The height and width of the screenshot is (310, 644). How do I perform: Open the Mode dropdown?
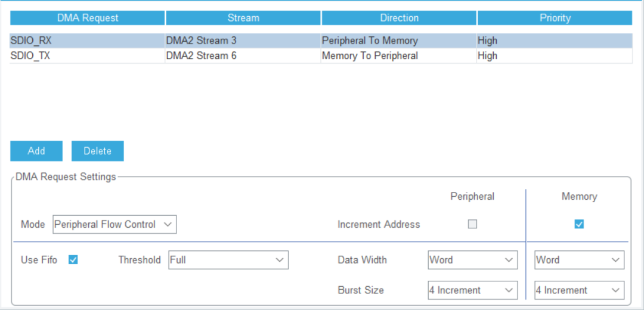tap(114, 225)
